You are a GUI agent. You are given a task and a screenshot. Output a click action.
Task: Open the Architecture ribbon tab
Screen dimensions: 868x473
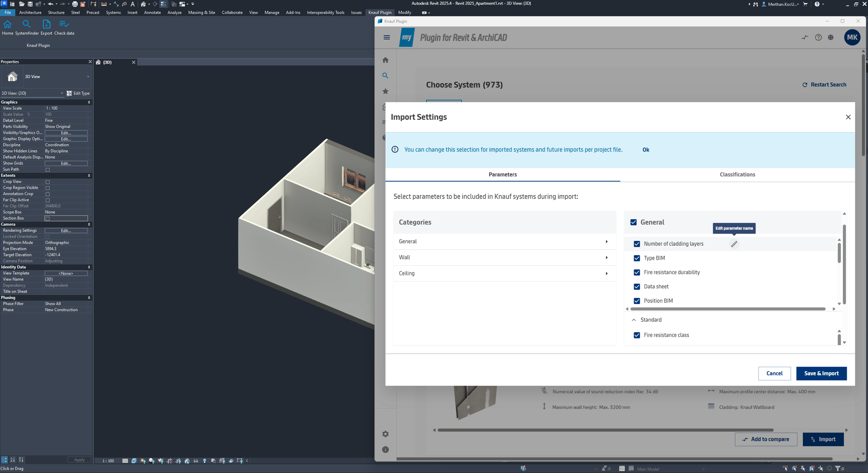30,13
